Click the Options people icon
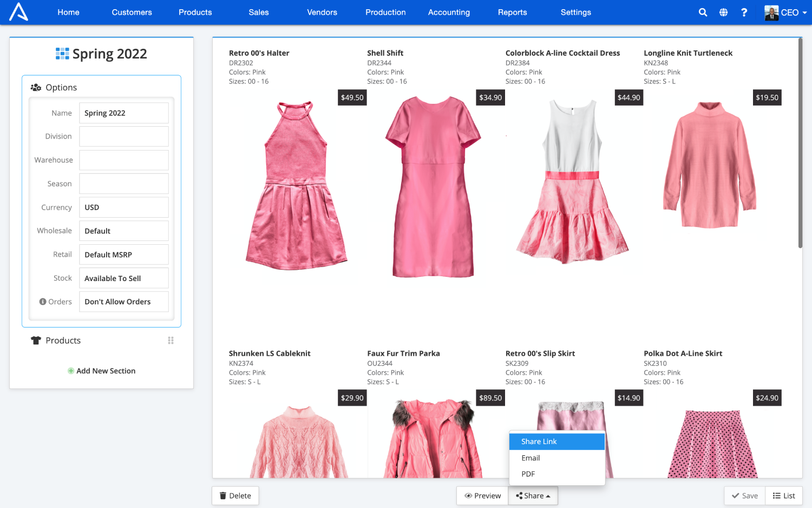The width and height of the screenshot is (812, 508). pyautogui.click(x=36, y=87)
